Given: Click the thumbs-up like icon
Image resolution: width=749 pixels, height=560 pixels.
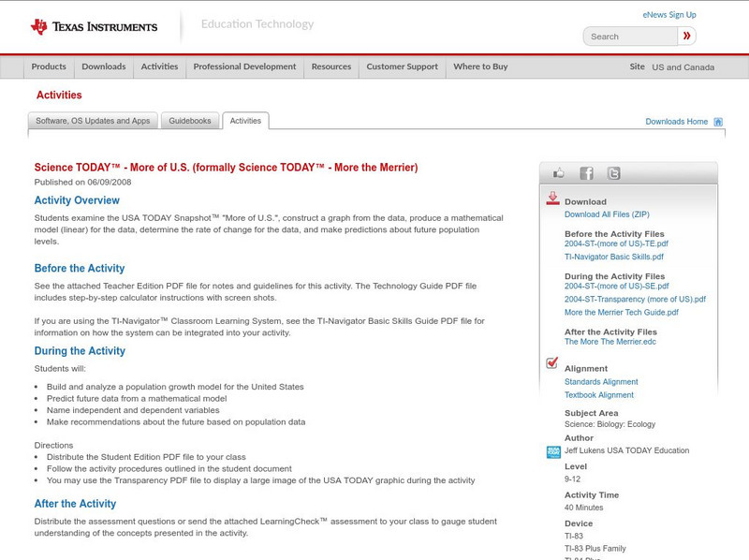Looking at the screenshot, I should pos(559,173).
